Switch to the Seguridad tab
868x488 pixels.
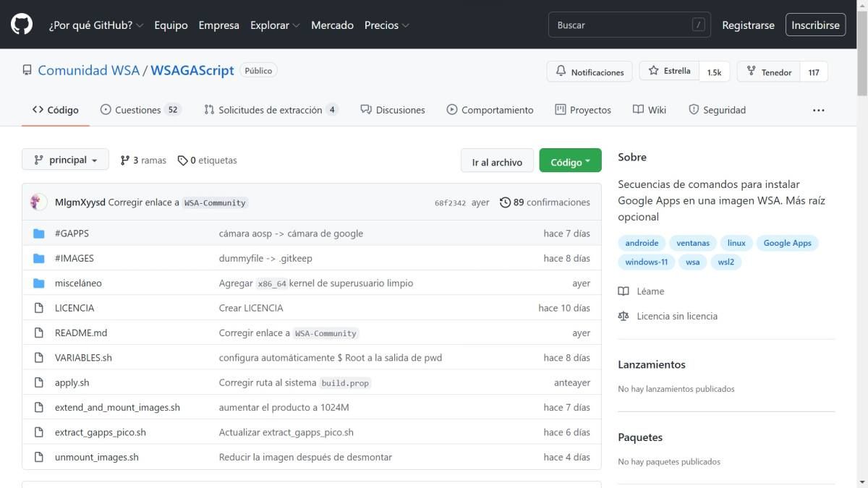pos(717,110)
